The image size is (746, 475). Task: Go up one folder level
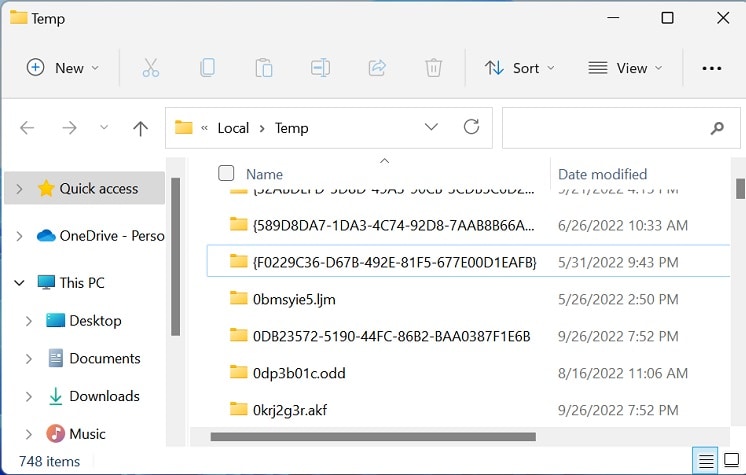[140, 128]
